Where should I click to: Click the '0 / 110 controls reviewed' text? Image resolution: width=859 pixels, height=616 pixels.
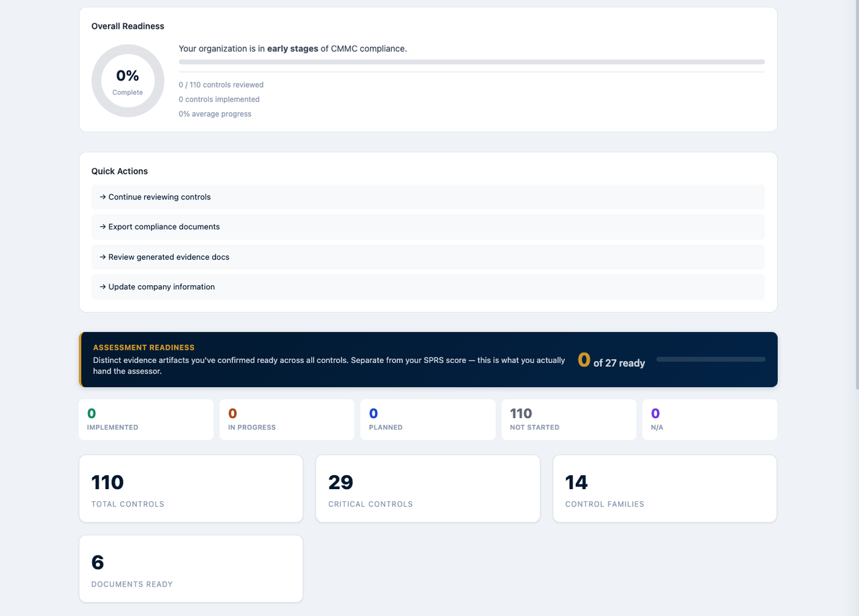(221, 85)
